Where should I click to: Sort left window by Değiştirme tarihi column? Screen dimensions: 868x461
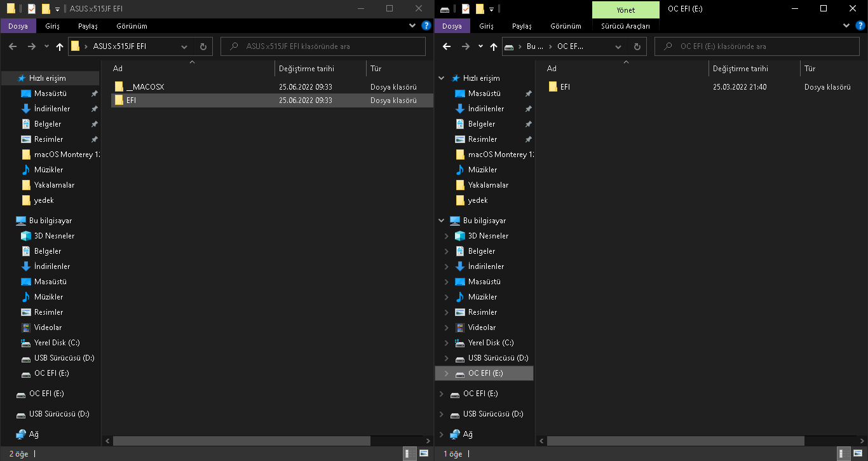(x=321, y=68)
